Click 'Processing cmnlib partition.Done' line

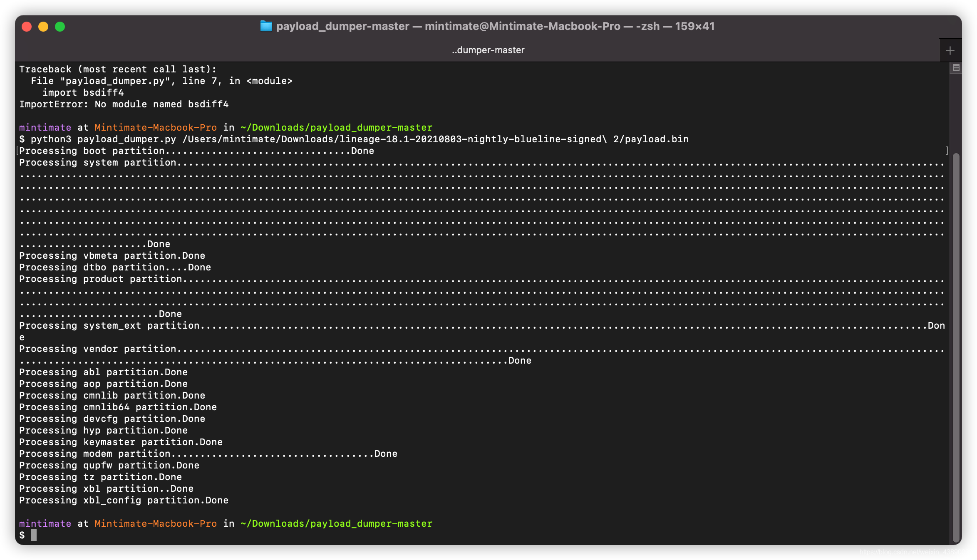[x=112, y=395]
